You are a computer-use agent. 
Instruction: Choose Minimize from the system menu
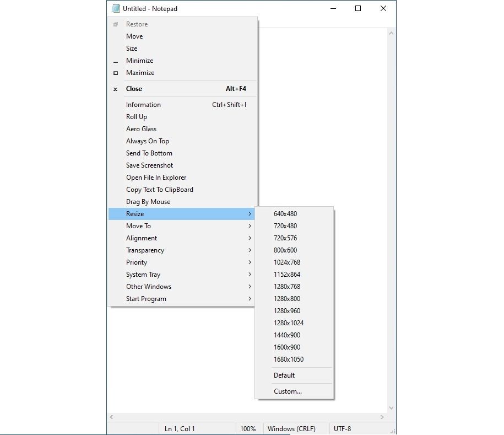click(x=182, y=61)
